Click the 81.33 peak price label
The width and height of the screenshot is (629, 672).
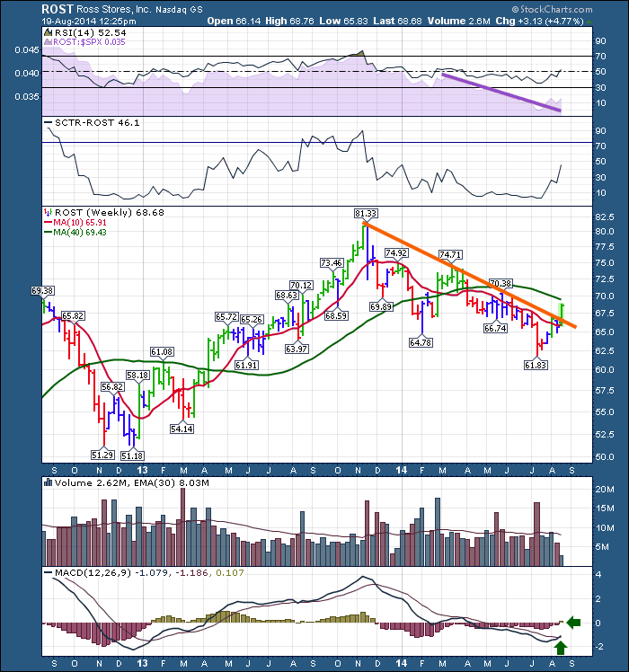[x=366, y=213]
